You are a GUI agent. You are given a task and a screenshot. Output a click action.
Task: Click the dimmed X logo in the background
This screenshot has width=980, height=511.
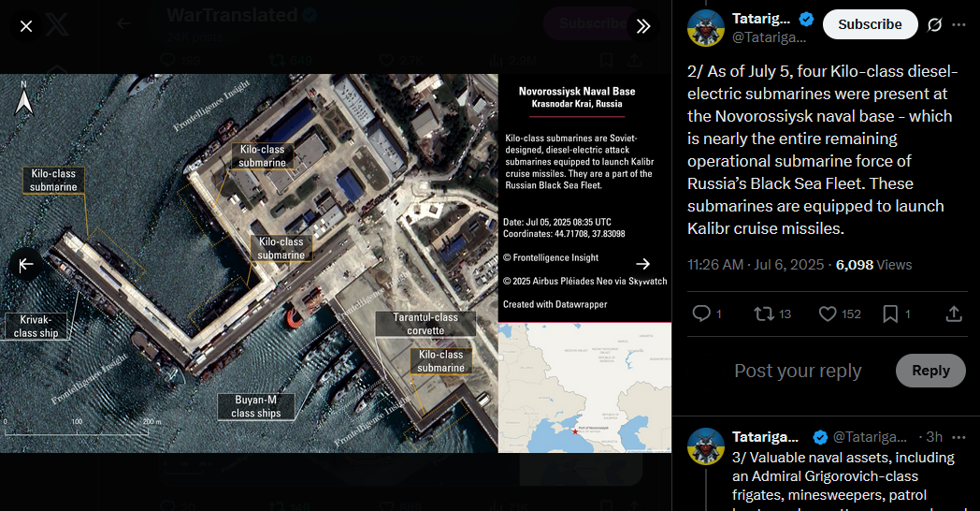tap(57, 25)
